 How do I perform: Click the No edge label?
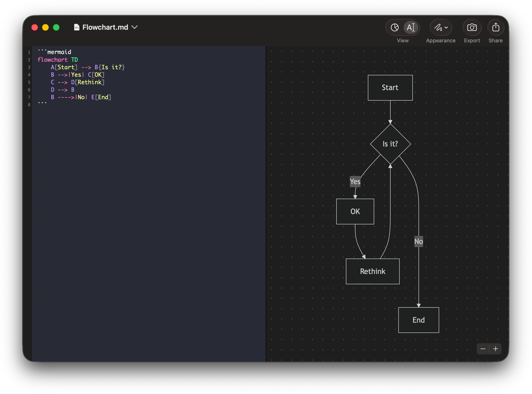click(418, 241)
